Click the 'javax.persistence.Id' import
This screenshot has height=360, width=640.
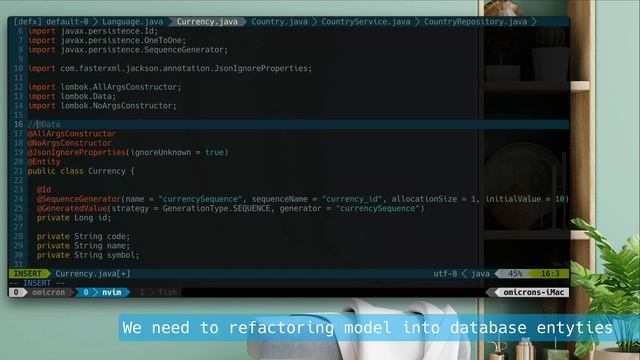(93, 31)
